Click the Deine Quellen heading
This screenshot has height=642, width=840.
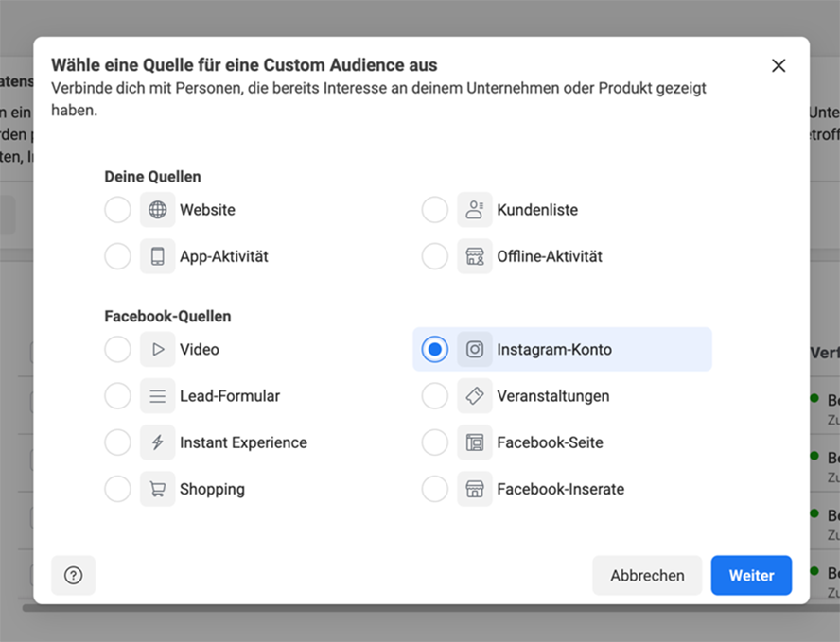pyautogui.click(x=152, y=177)
